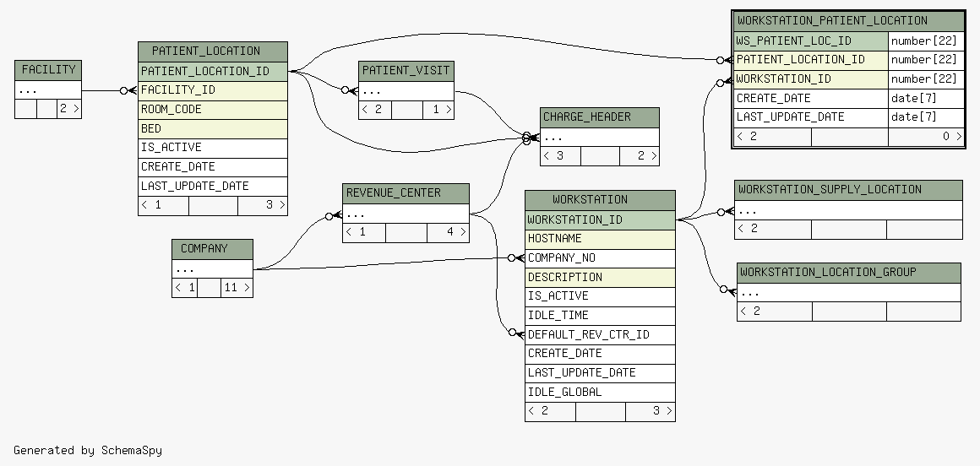The width and height of the screenshot is (980, 466).
Task: Open the FACILITY table header
Action: coord(48,71)
